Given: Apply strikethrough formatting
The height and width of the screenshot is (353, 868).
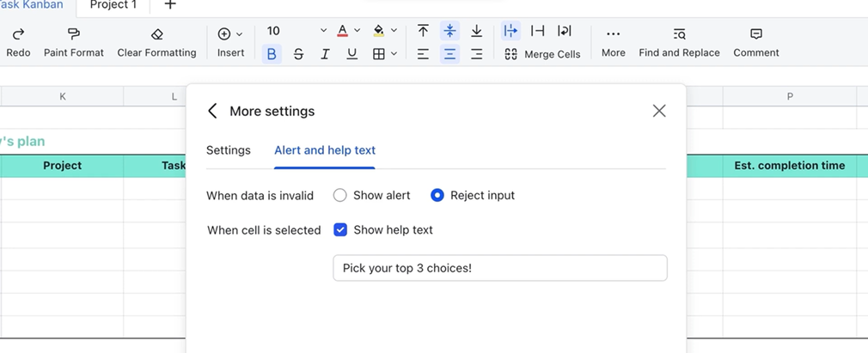Looking at the screenshot, I should pos(298,54).
